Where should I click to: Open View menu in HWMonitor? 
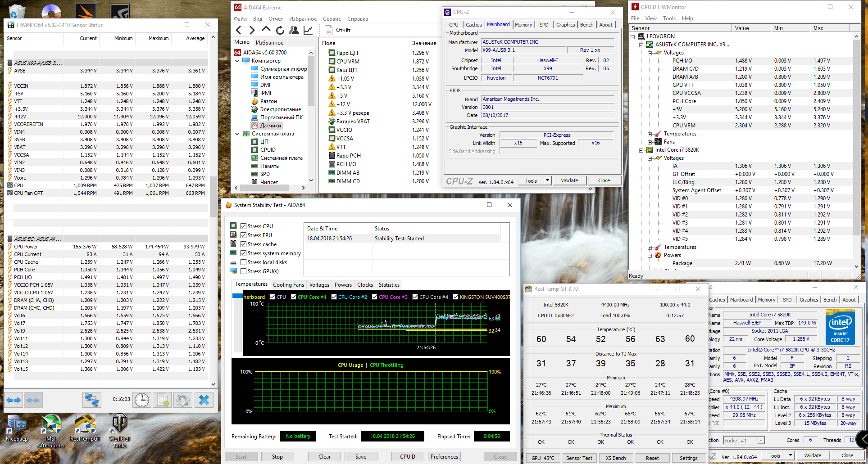tap(651, 18)
